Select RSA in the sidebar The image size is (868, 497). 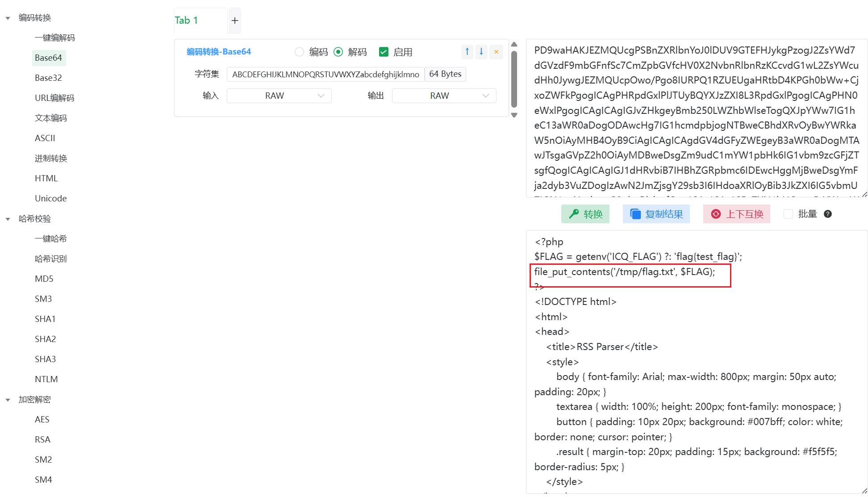(x=43, y=440)
